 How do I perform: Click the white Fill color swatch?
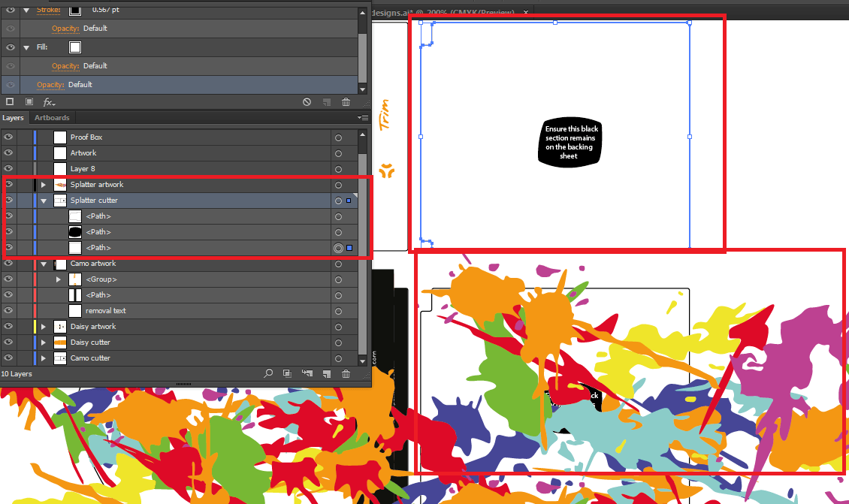coord(74,47)
